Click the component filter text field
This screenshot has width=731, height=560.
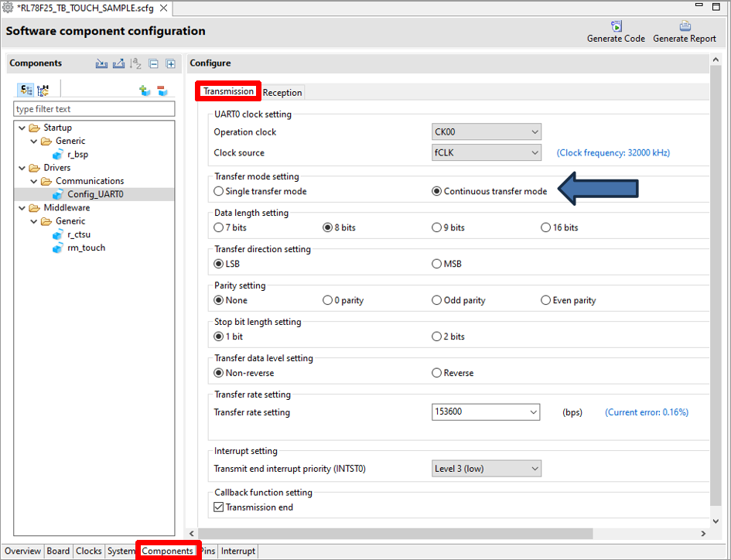tap(94, 109)
